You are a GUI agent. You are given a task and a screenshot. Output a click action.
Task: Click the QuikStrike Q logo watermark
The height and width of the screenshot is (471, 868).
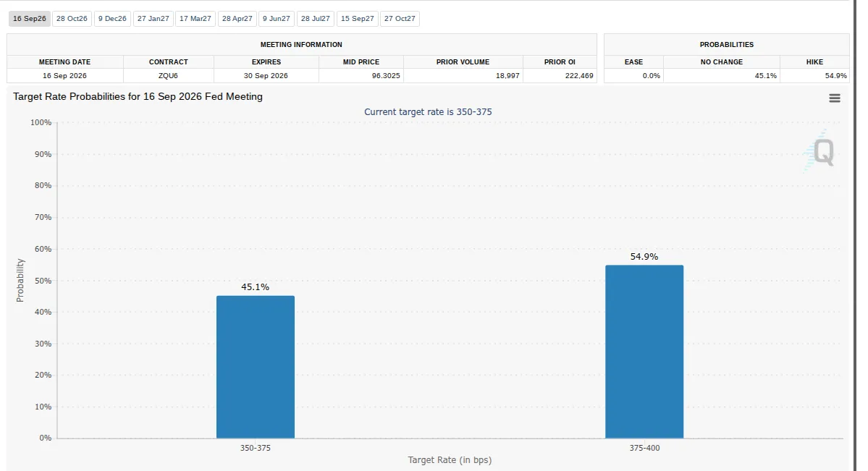click(819, 151)
